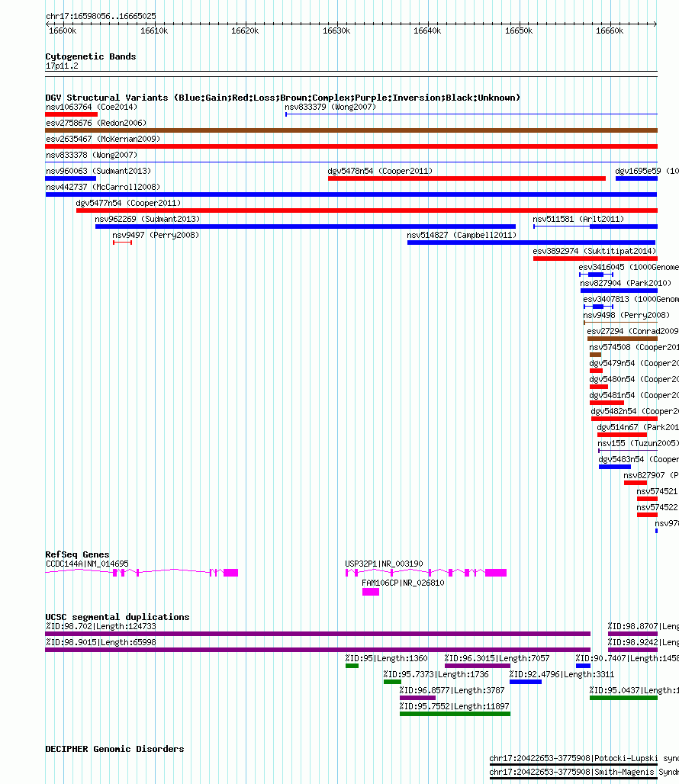Click the nsv1063764 (Coe2014) variant label
Viewport: 679px width, 784px height.
pos(92,107)
